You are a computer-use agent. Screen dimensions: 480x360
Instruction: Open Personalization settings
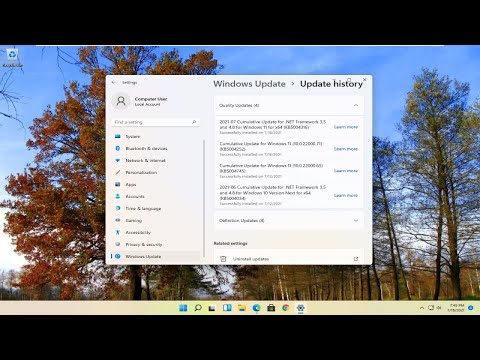coord(156,172)
